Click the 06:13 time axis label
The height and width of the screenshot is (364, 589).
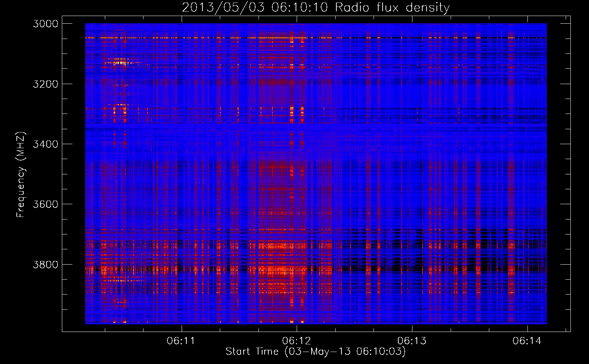pos(412,341)
